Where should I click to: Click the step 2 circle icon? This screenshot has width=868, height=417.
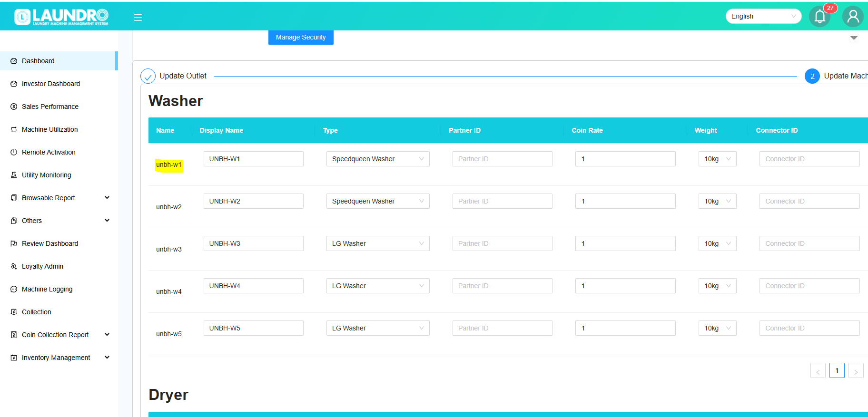812,76
